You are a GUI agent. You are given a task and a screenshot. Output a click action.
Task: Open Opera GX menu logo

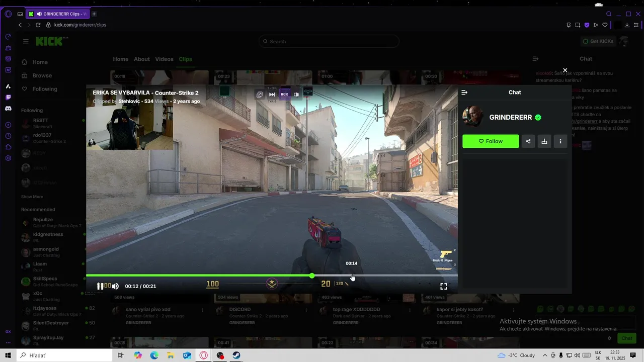tap(8, 14)
